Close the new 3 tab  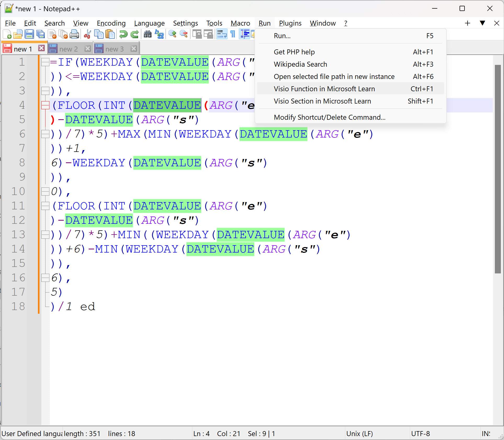point(134,49)
